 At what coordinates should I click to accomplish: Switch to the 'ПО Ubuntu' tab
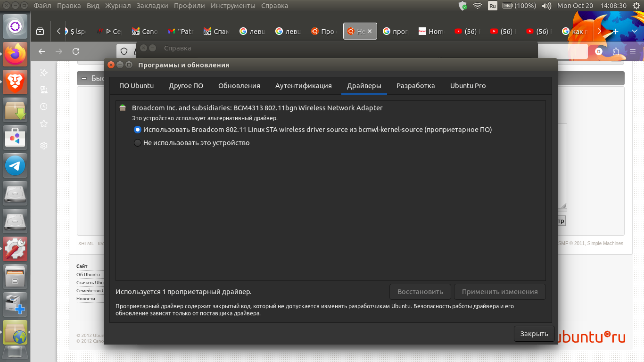tap(136, 86)
